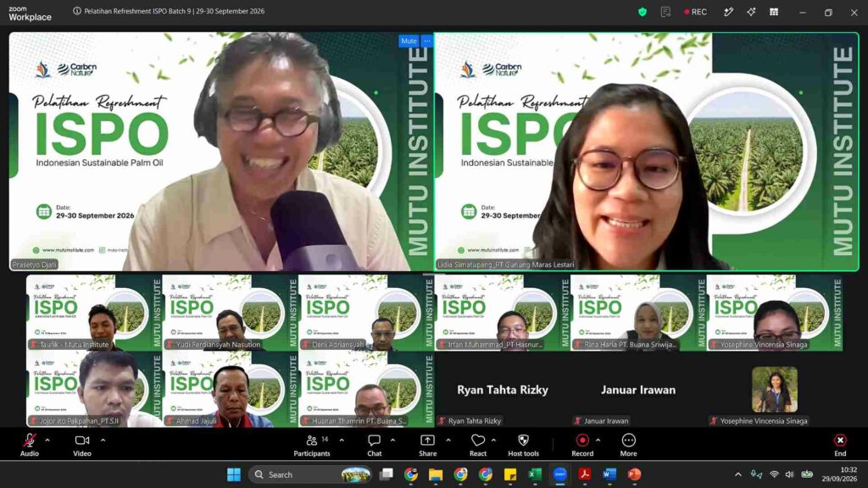
Task: Open the green encryption shield info
Action: (x=643, y=12)
